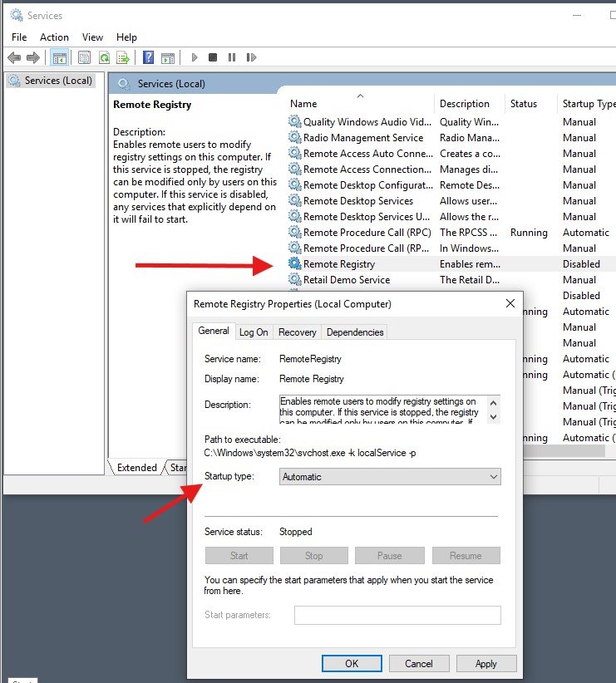616x683 pixels.
Task: Toggle Show/Hide Console Tree toolbar icon
Action: 59,57
